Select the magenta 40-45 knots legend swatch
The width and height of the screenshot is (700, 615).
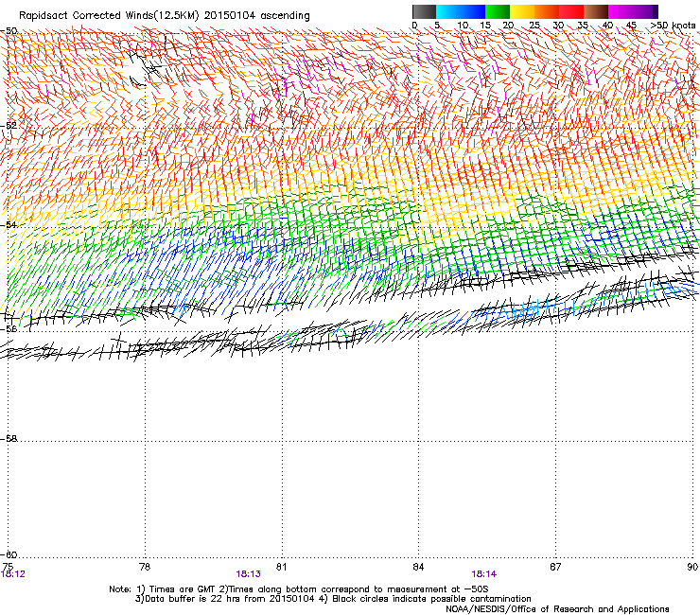tap(621, 11)
